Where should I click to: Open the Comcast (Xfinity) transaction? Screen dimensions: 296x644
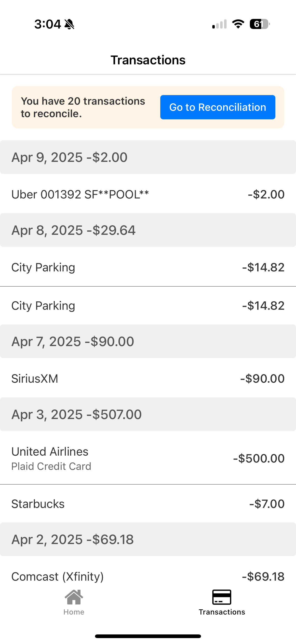point(148,576)
